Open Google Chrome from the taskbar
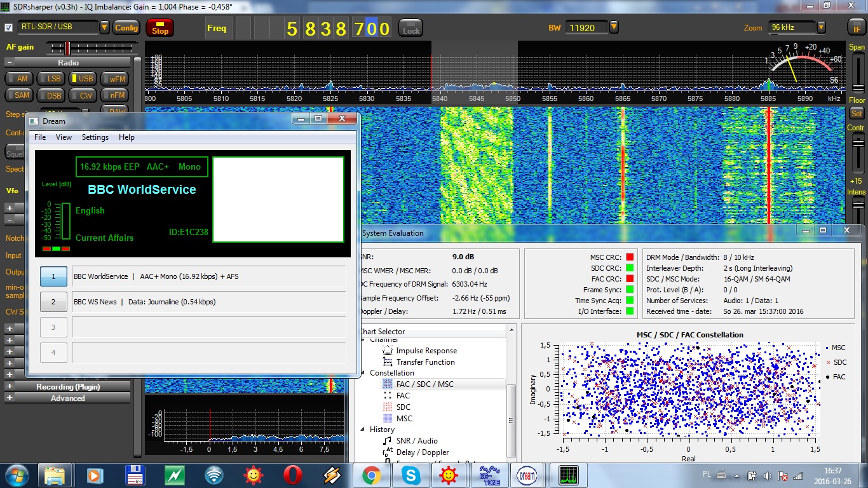Viewport: 868px width, 488px height. click(372, 475)
